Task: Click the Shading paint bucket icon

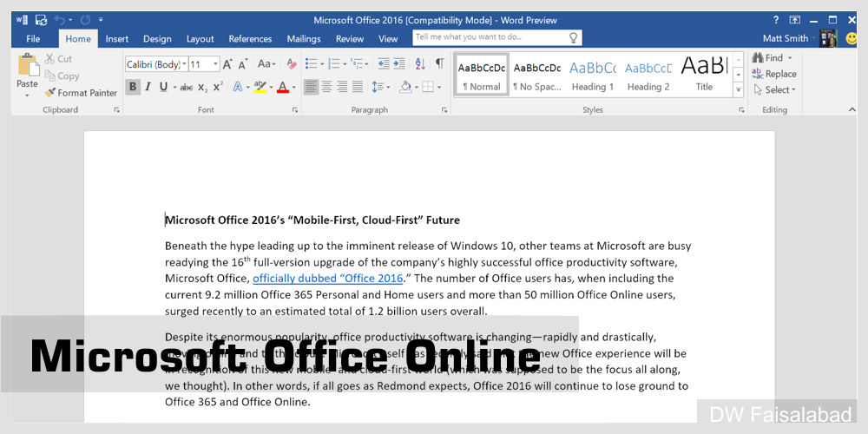Action: [405, 87]
